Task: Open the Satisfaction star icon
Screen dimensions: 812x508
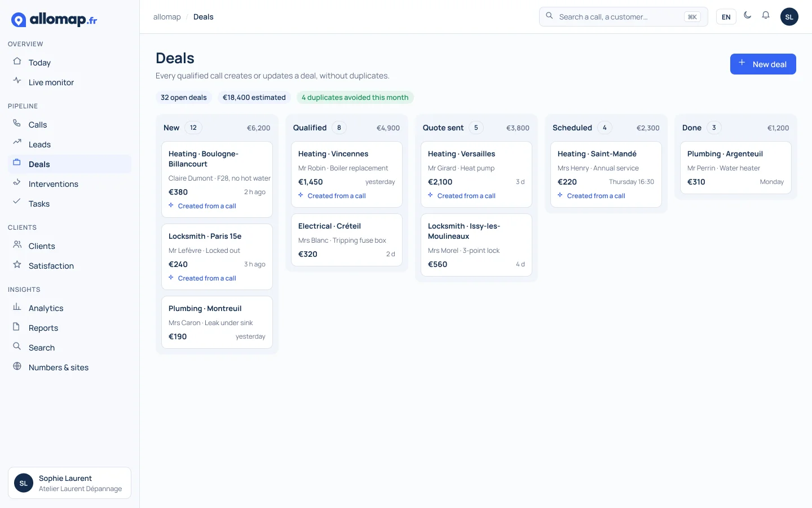Action: coord(17,265)
